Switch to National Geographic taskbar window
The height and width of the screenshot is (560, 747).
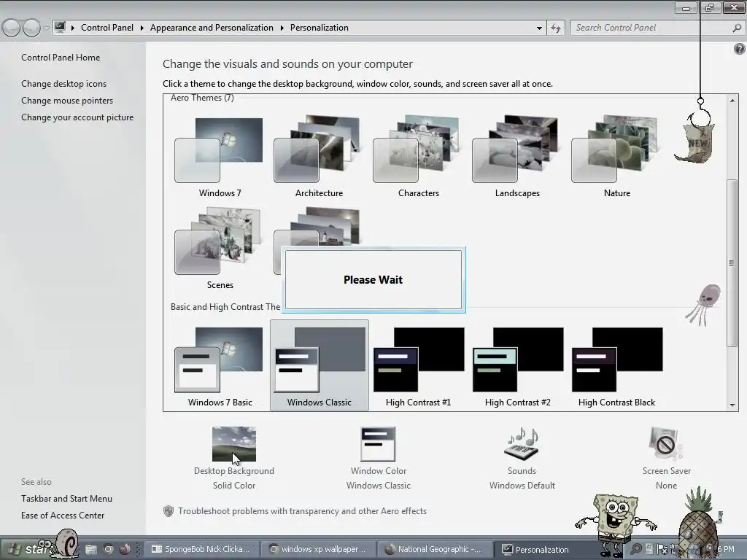[436, 549]
